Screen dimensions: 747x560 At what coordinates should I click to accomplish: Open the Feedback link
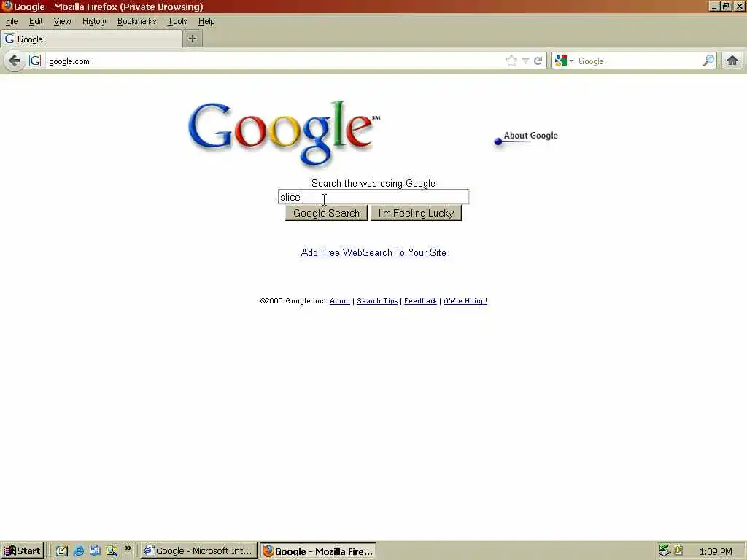tap(421, 301)
